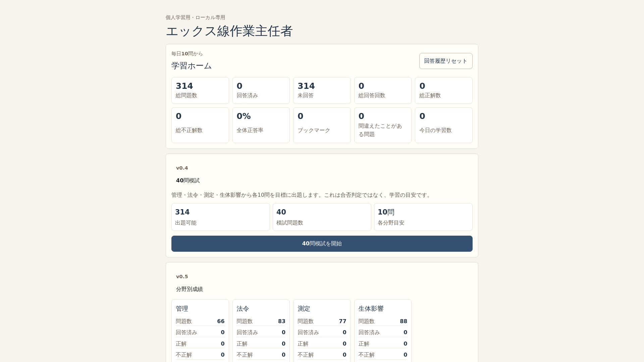The height and width of the screenshot is (362, 644).
Task: Open the 総回答回数 stat card
Action: coord(383,90)
